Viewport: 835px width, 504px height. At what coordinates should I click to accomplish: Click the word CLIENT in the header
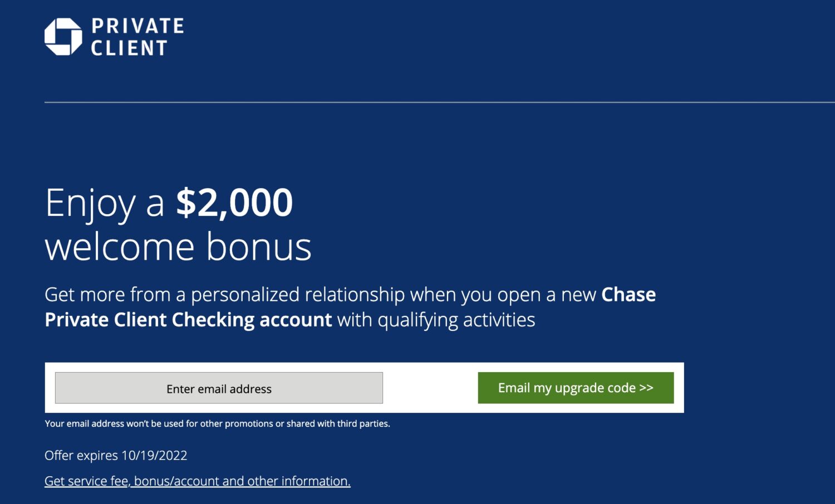(x=129, y=48)
